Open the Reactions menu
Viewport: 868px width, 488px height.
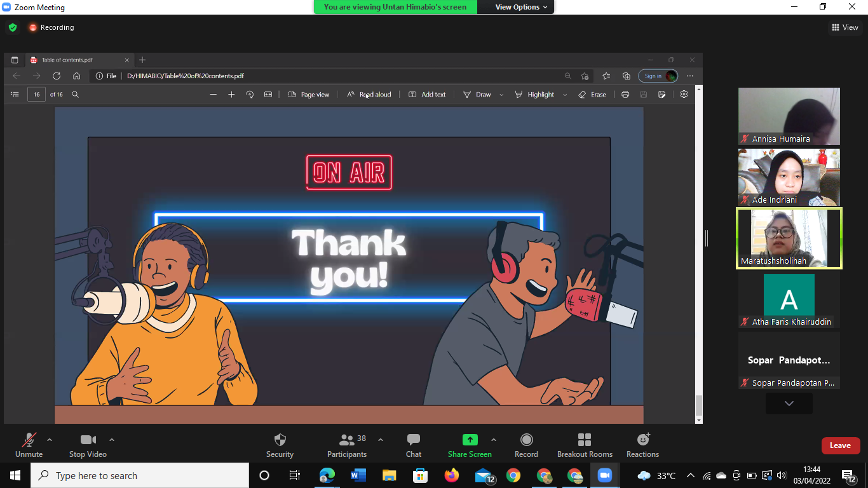click(x=642, y=445)
